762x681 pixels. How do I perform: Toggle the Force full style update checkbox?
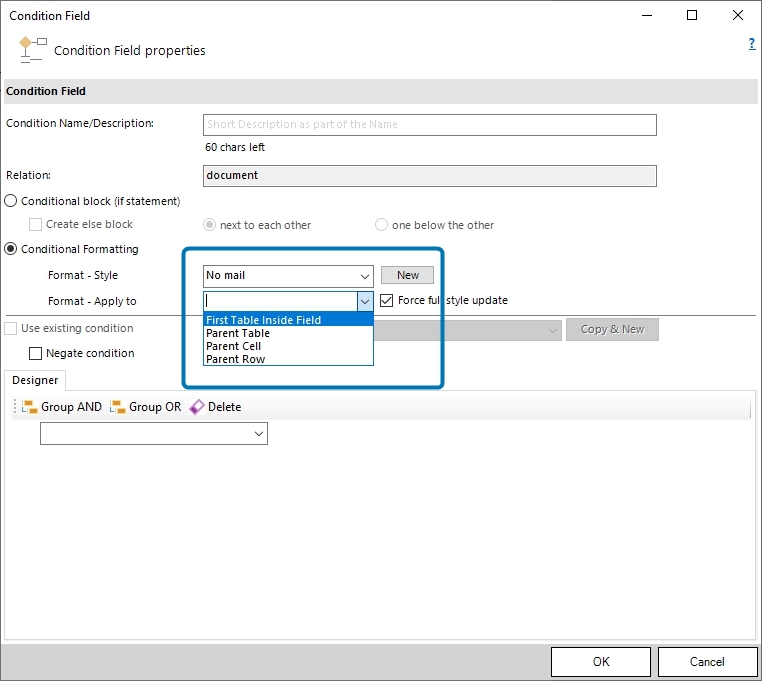pos(386,300)
